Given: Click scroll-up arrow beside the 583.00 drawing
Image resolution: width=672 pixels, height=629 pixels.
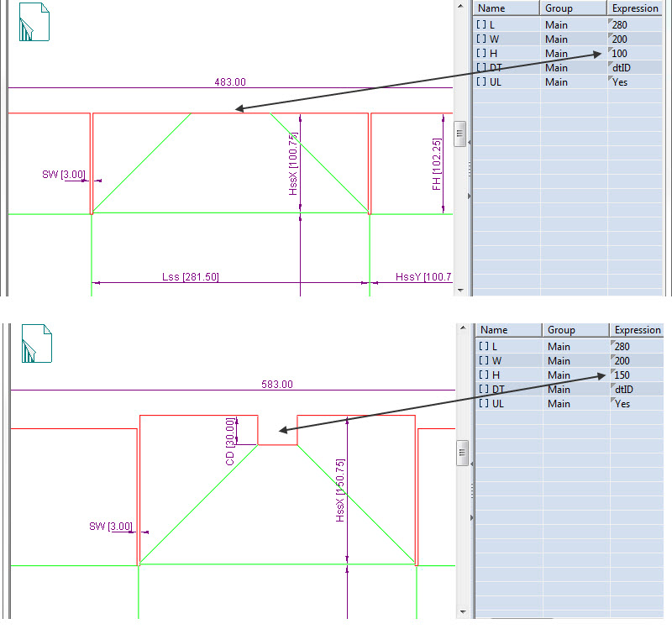Looking at the screenshot, I should (461, 328).
